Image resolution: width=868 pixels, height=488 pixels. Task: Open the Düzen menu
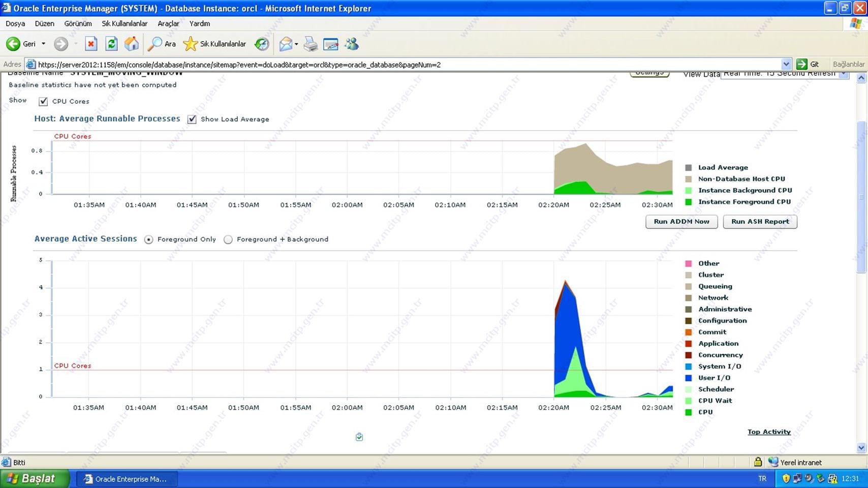pos(44,23)
